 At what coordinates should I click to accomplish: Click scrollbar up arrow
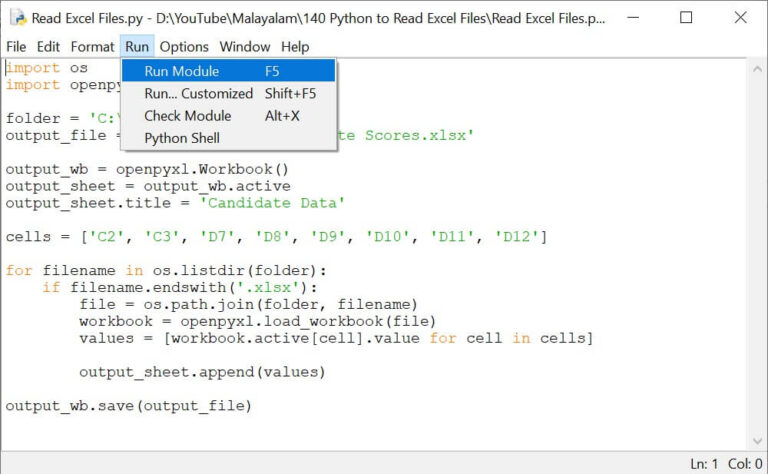point(757,69)
